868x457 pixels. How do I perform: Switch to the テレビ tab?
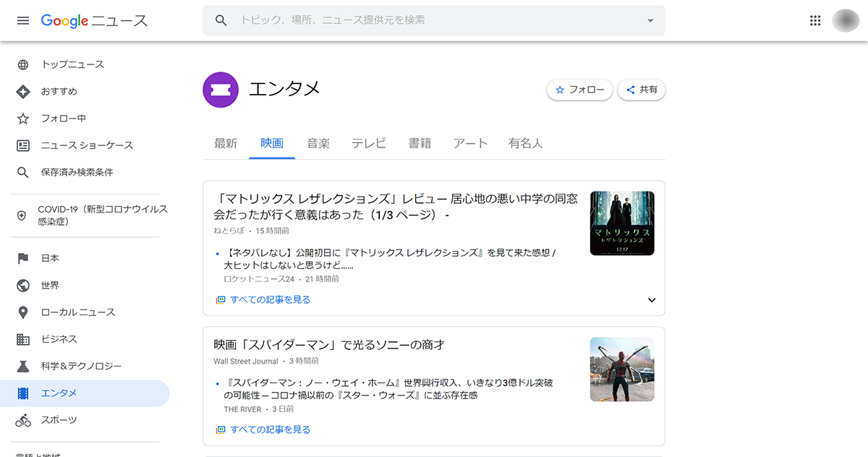pos(369,143)
